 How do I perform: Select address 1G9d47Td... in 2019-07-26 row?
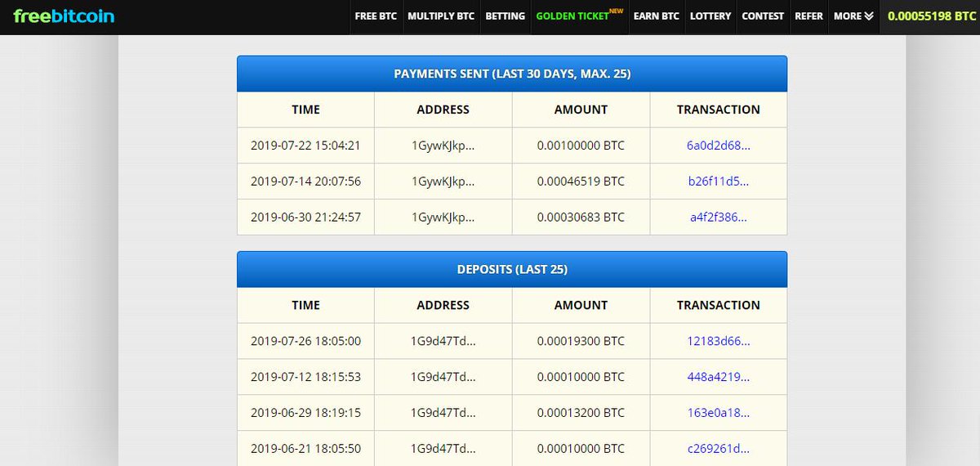click(443, 341)
